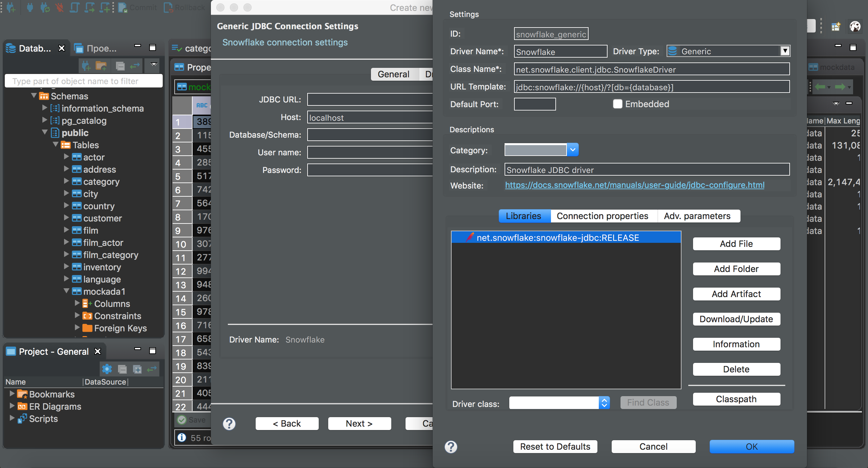
Task: Switch to the Connection properties tab
Action: (602, 216)
